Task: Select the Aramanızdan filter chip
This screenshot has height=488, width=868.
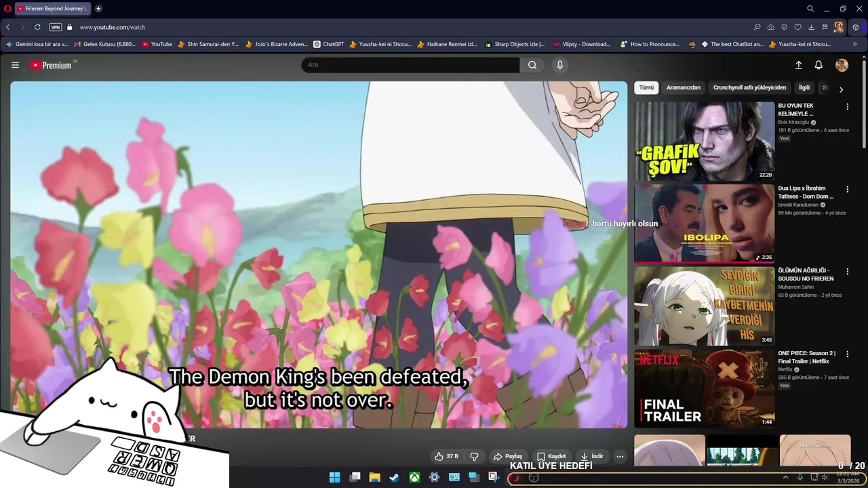Action: [684, 87]
